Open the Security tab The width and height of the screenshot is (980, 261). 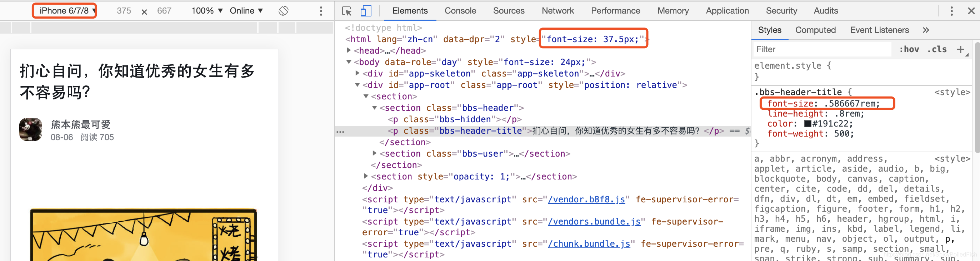click(781, 11)
